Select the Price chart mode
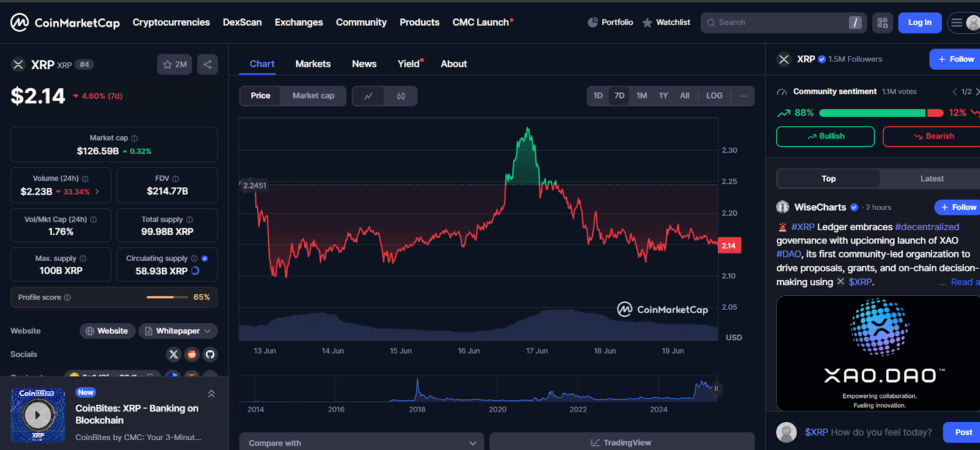The width and height of the screenshot is (980, 450). click(260, 96)
